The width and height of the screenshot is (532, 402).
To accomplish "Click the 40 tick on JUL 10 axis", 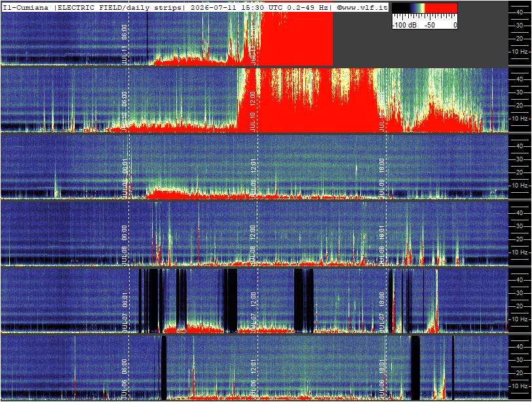I will 520,79.
